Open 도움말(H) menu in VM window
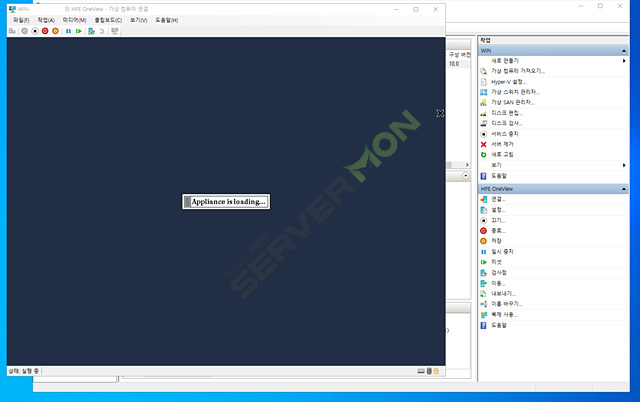 [167, 20]
